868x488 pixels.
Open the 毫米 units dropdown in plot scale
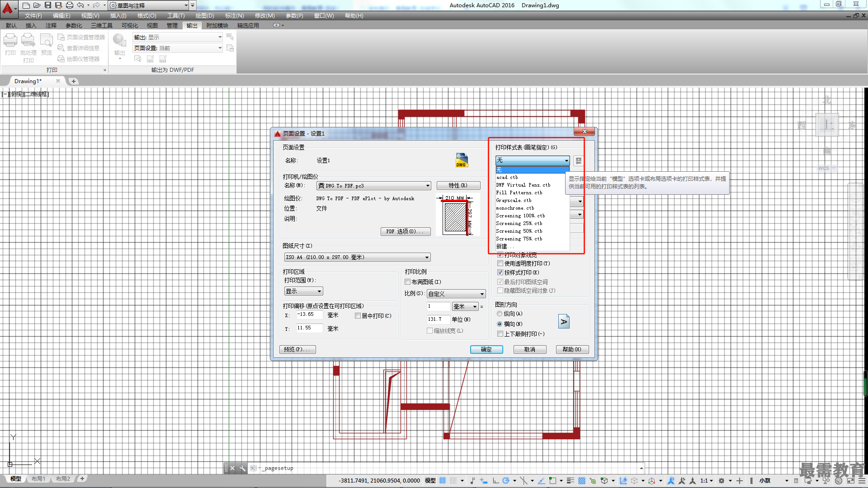[465, 306]
